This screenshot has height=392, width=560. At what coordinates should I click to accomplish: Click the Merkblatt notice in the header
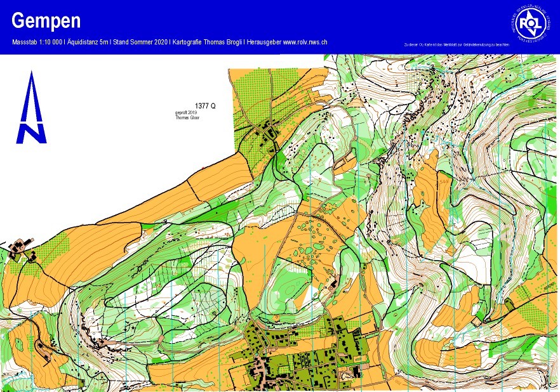point(456,45)
